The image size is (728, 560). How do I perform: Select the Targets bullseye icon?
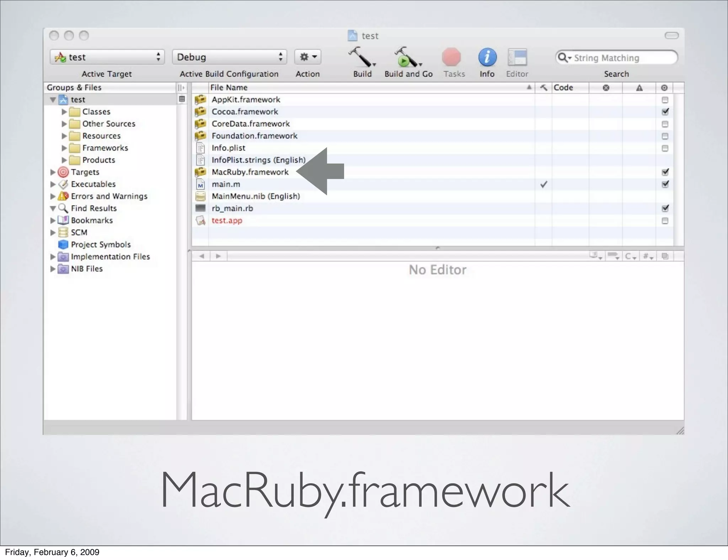pos(63,172)
